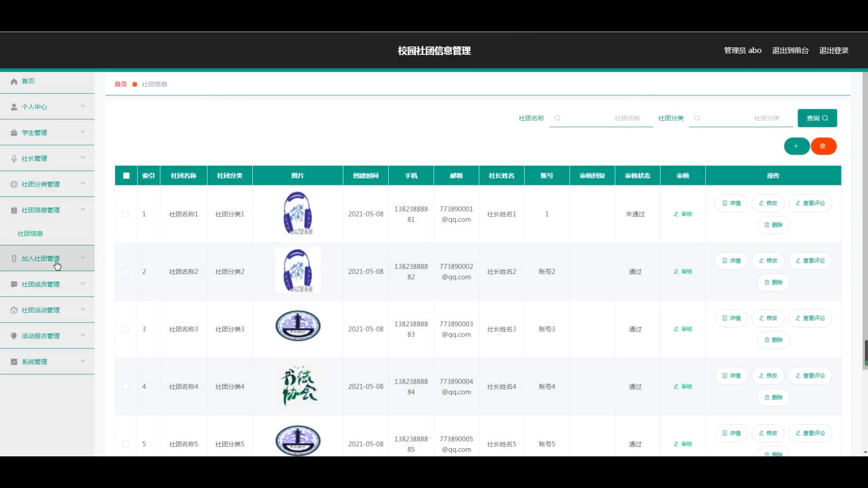
Task: Click the 系统管理 sidebar icon
Action: [14, 362]
